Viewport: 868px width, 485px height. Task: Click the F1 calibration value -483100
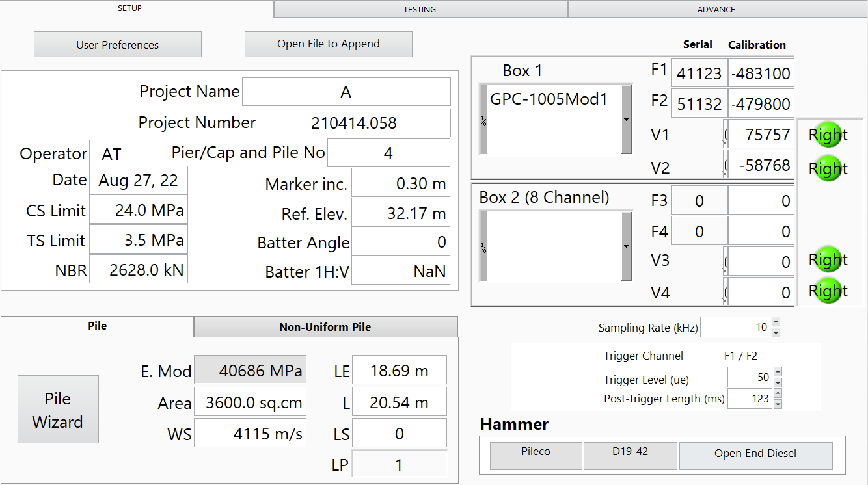(761, 73)
